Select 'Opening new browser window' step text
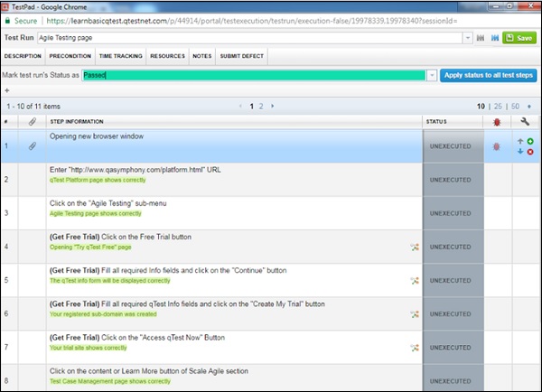 point(97,136)
